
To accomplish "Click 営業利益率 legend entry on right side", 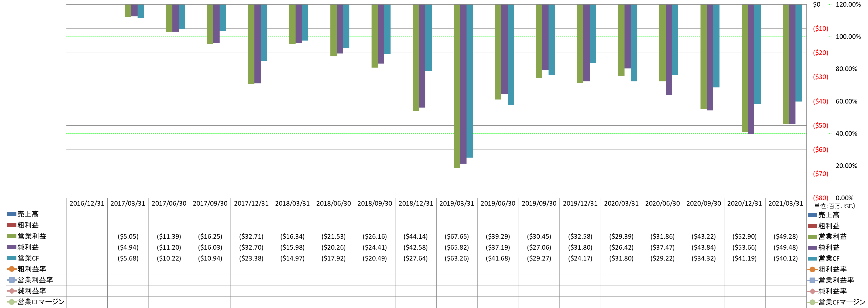I will coord(831,280).
